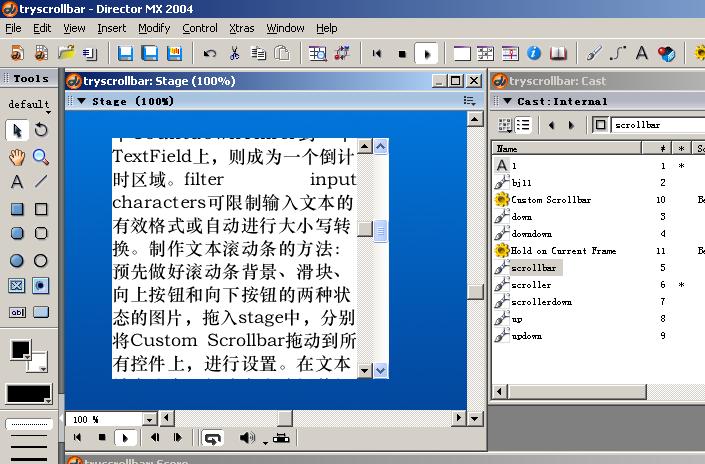The image size is (705, 464).
Task: Open the File menu
Action: click(13, 28)
